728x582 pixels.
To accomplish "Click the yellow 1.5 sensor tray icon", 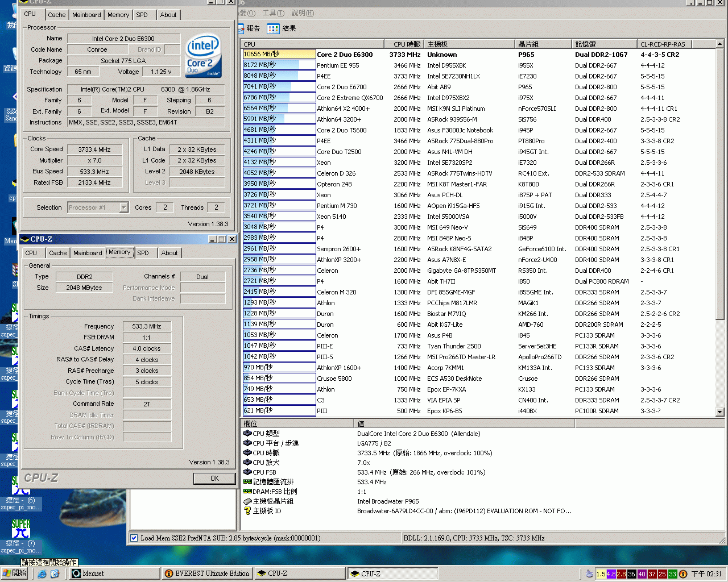I will [x=601, y=574].
